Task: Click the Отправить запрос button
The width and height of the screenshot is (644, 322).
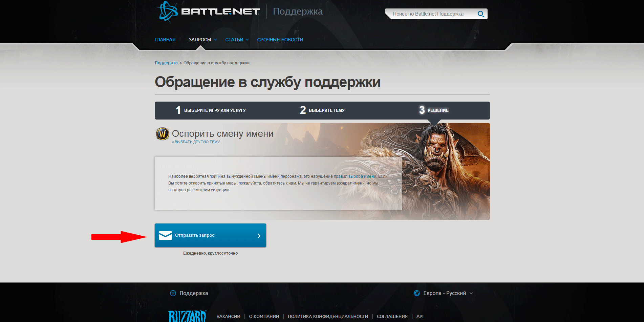Action: click(210, 235)
